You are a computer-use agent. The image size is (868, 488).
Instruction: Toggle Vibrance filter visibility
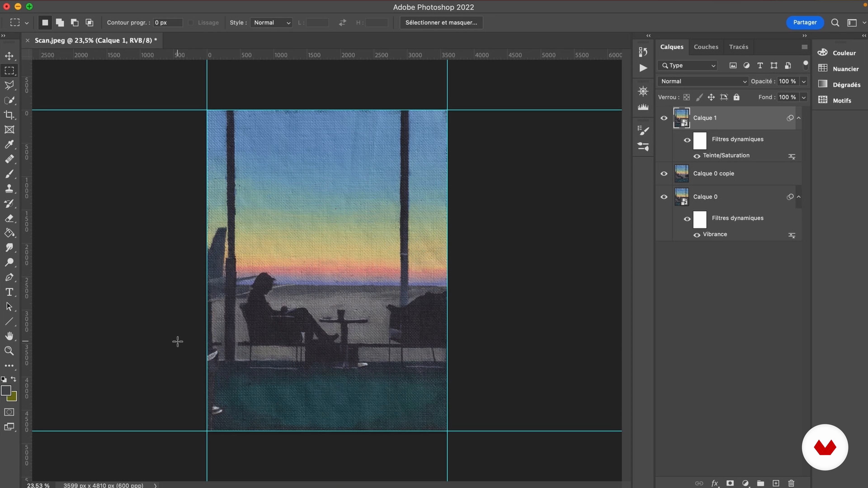click(x=697, y=235)
